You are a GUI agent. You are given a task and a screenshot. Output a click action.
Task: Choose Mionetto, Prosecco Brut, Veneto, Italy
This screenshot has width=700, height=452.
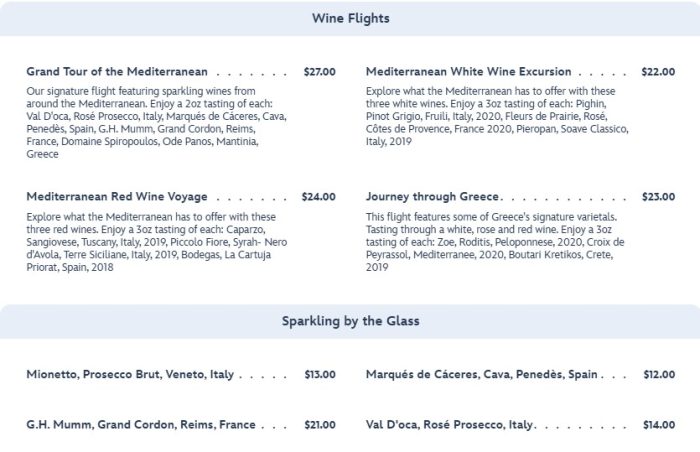(x=130, y=375)
